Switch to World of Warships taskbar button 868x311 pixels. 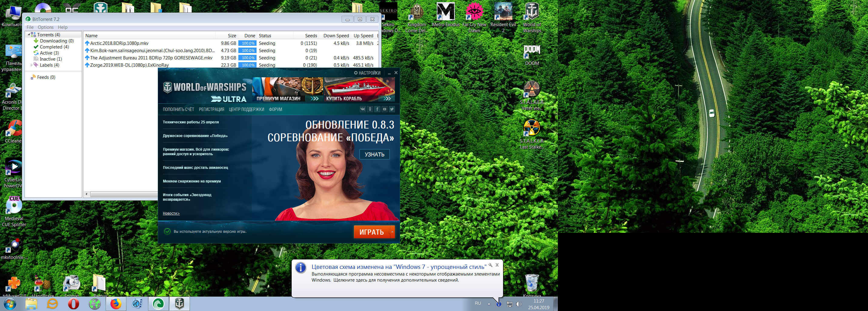180,304
